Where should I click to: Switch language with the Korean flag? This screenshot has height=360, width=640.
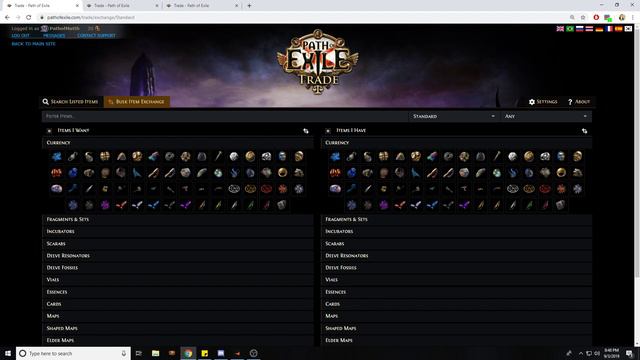[x=629, y=29]
